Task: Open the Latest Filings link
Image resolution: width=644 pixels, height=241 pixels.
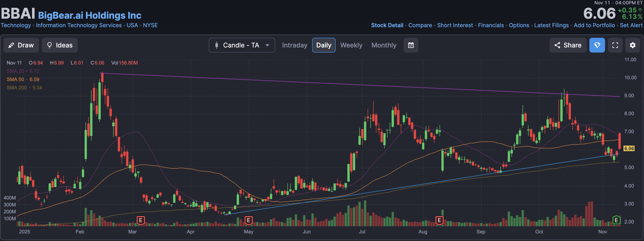Action: 551,25
